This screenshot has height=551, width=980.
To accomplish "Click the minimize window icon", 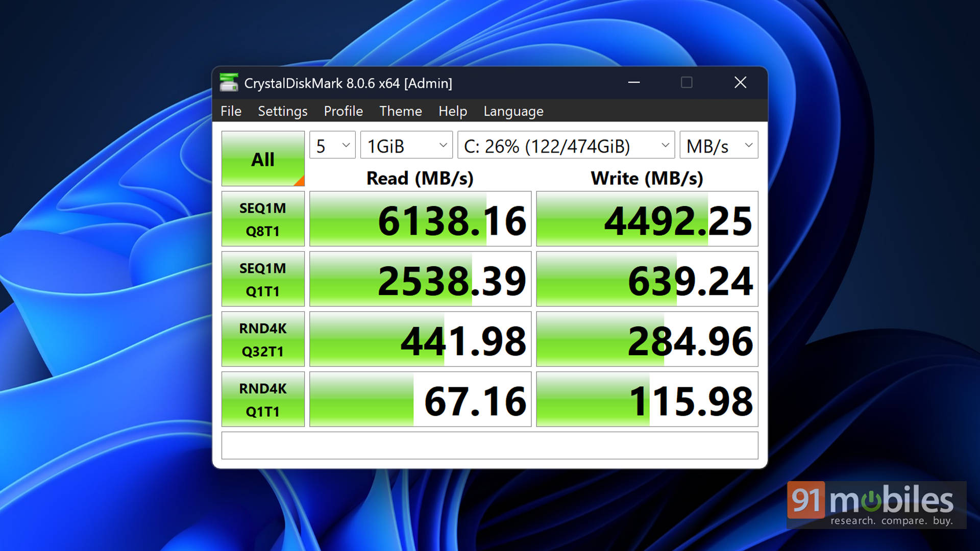I will coord(634,83).
